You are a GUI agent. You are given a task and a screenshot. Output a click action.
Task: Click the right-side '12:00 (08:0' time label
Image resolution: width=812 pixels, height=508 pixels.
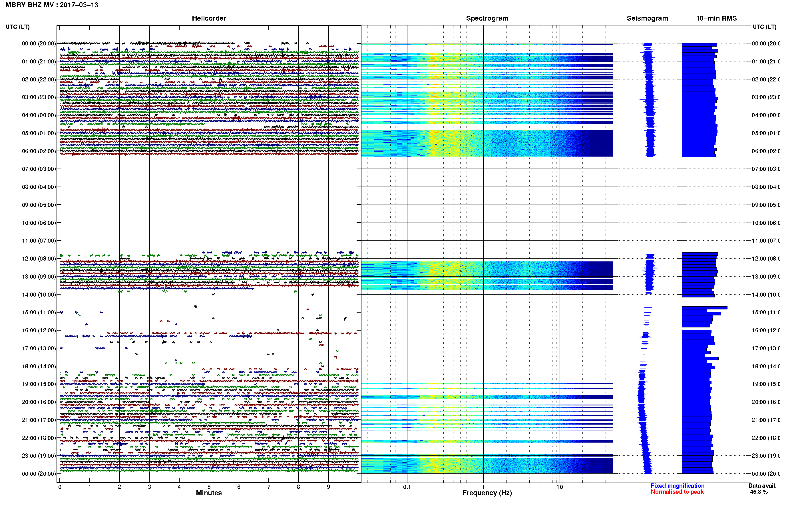(766, 259)
